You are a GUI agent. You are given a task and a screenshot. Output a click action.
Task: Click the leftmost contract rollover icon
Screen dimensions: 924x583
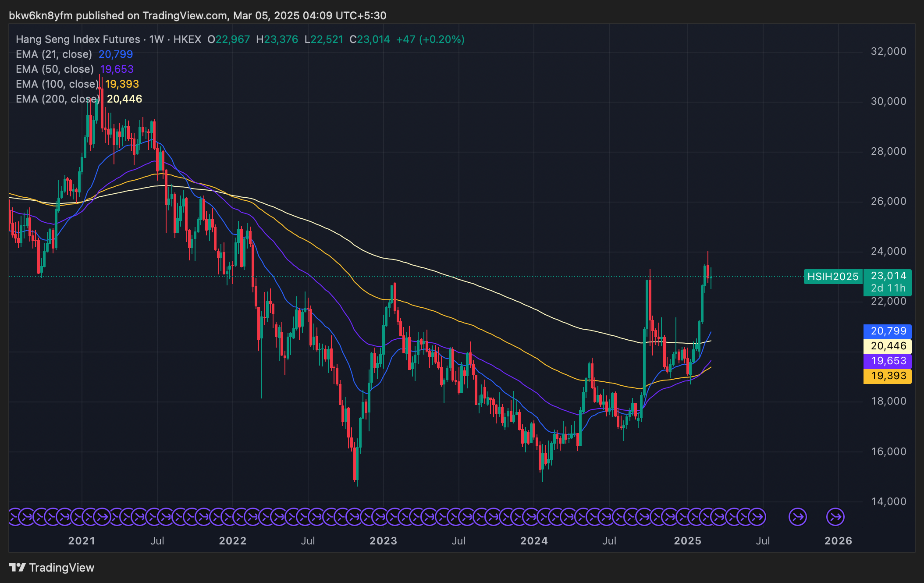14,517
